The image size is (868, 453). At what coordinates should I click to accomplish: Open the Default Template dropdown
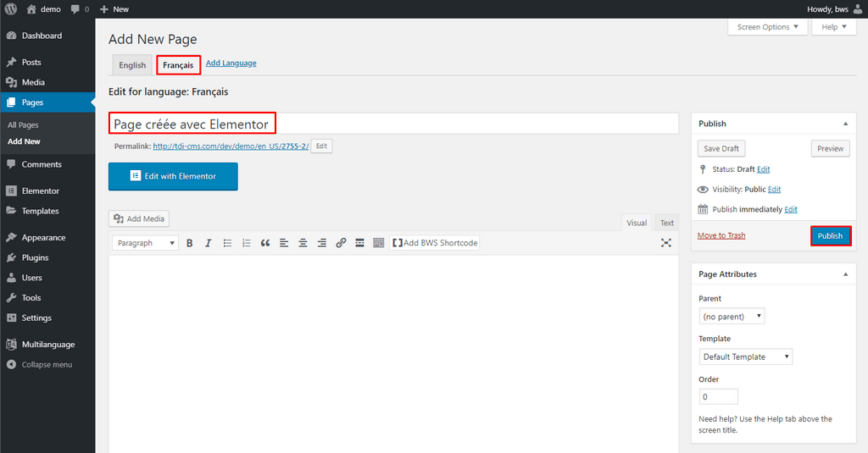tap(746, 356)
